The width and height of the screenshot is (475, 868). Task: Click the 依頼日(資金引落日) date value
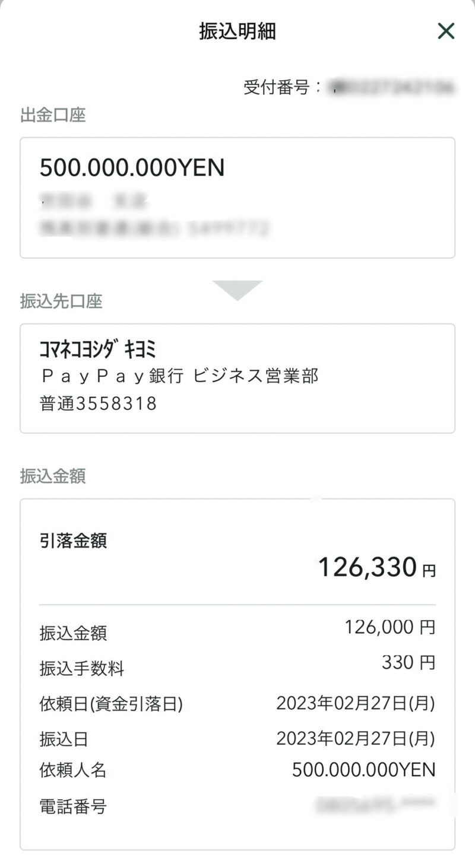click(356, 704)
